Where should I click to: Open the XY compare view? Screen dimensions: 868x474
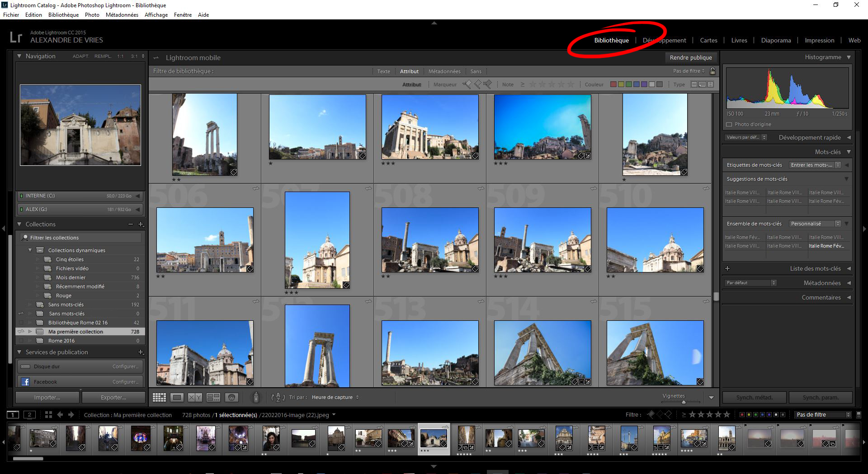[195, 398]
